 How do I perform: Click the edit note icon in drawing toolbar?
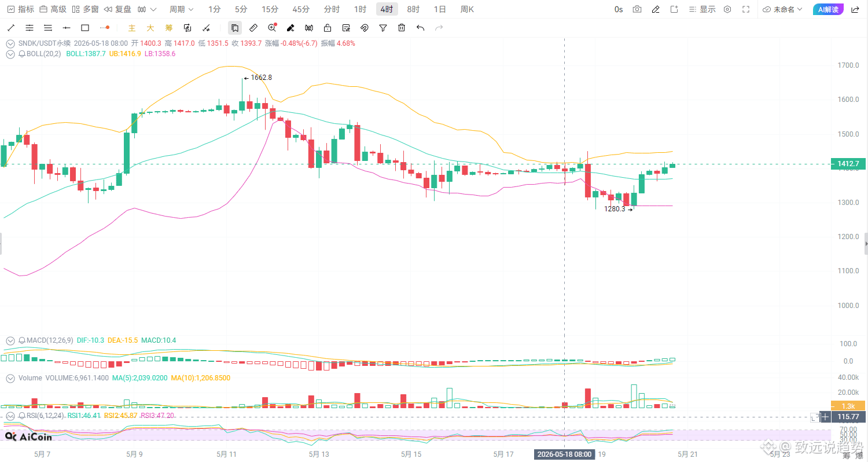tap(346, 28)
